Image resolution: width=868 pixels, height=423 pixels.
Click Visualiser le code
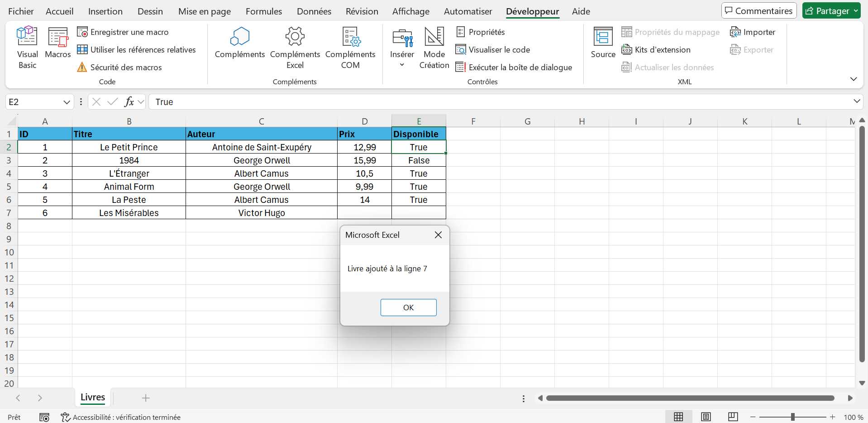[x=493, y=50]
